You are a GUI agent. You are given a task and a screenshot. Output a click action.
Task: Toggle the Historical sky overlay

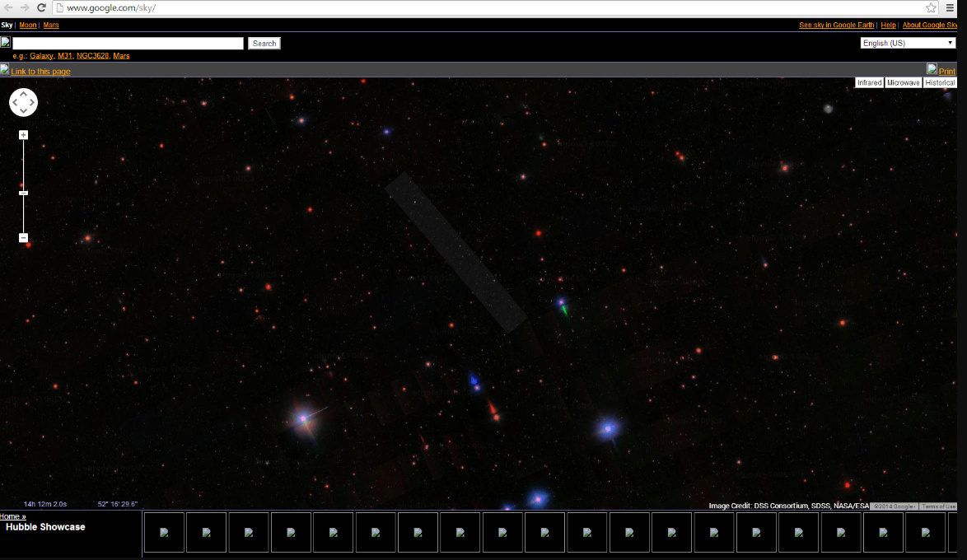[940, 83]
